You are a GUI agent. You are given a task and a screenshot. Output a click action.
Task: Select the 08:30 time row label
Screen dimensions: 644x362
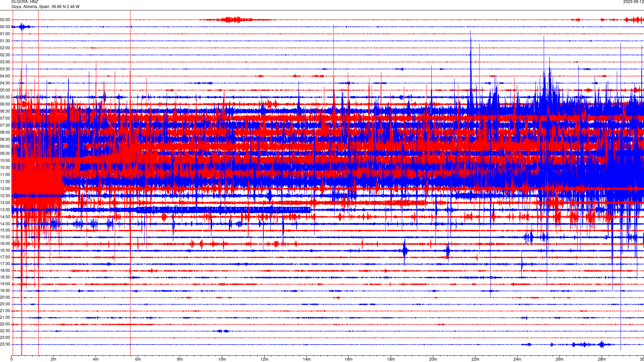pyautogui.click(x=5, y=139)
